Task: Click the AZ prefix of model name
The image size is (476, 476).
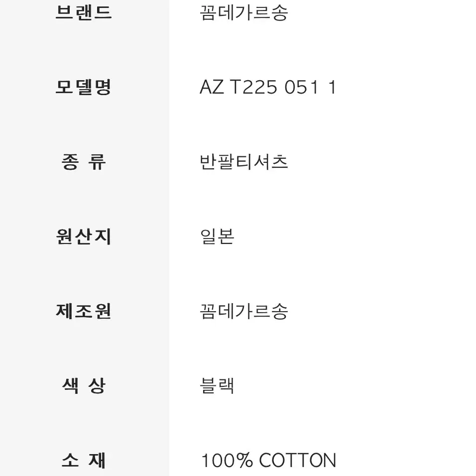Action: point(212,87)
